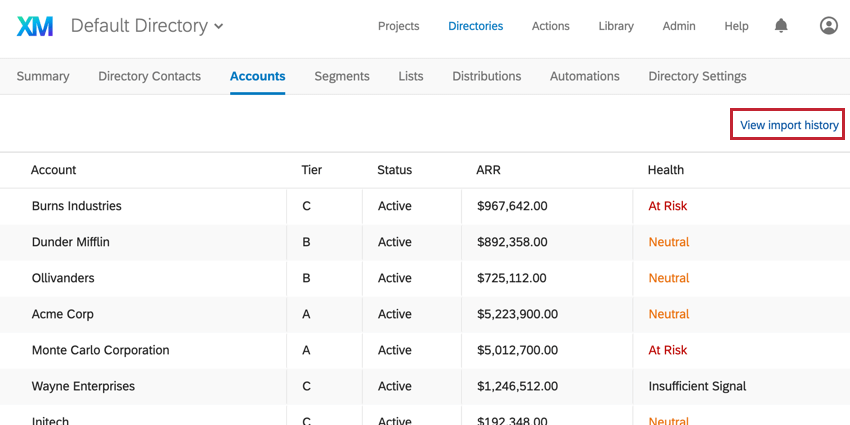This screenshot has height=425, width=850.
Task: Click the Health column header
Action: pos(666,170)
